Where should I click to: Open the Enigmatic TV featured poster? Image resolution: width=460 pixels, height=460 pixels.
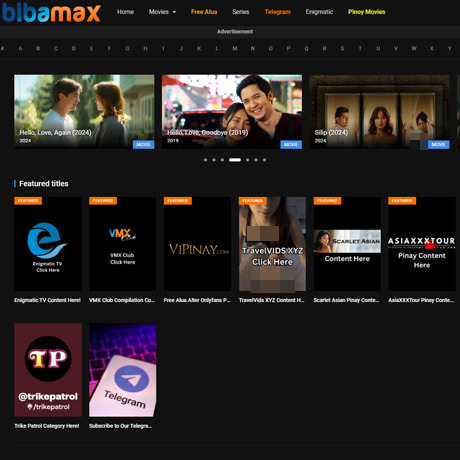click(48, 244)
